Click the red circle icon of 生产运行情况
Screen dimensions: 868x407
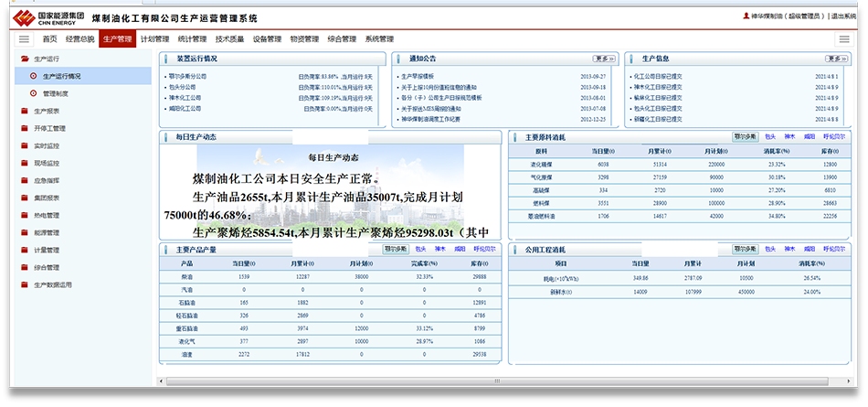click(33, 76)
